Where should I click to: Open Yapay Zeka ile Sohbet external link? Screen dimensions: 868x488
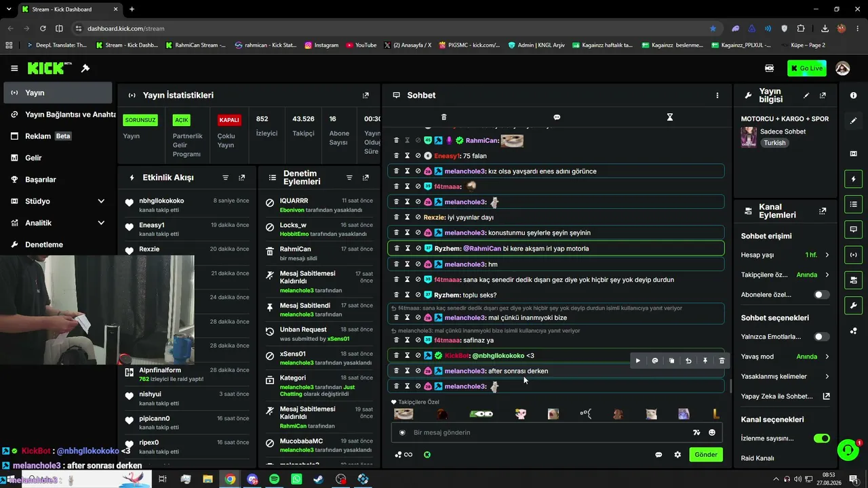[x=827, y=396]
